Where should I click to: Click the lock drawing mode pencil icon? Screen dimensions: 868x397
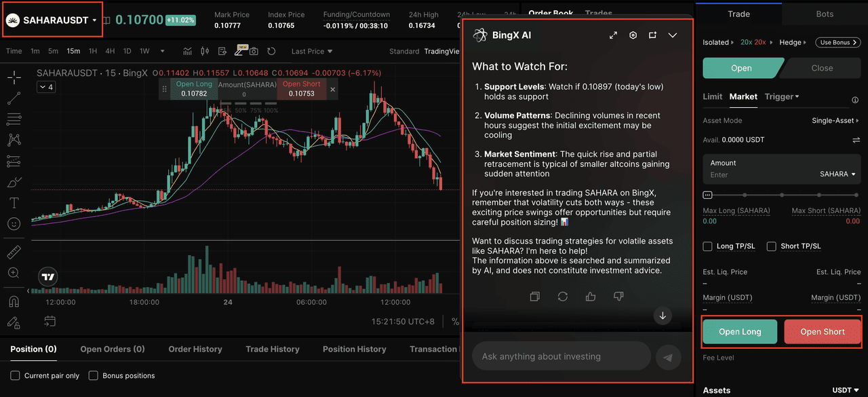tap(14, 322)
